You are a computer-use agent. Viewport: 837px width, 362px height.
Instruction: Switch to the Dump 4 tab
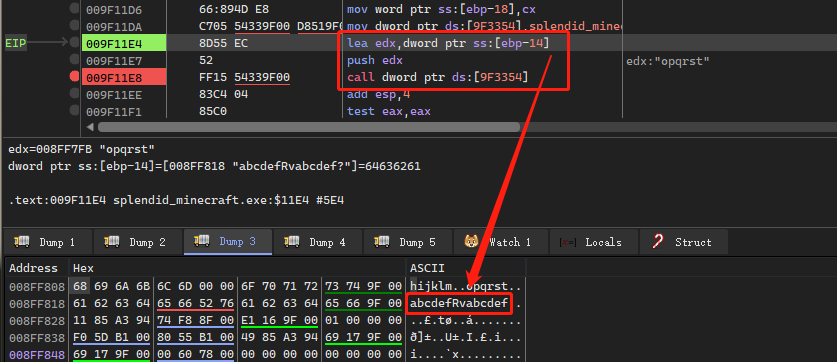pyautogui.click(x=318, y=242)
